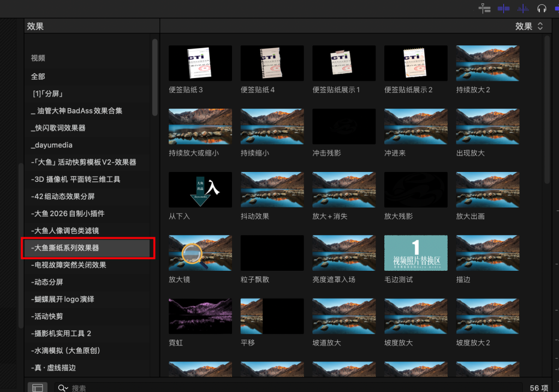The width and height of the screenshot is (559, 392).
Task: Toggle audio skimming waveform button
Action: [523, 8]
